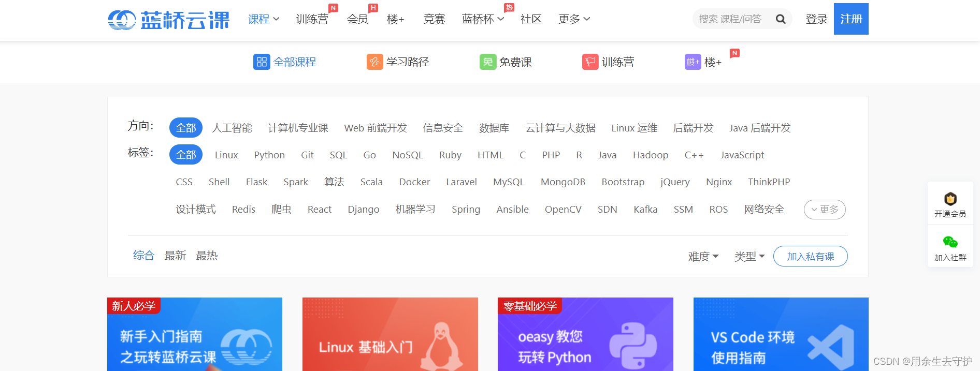Open the 课程 dropdown menu
The height and width of the screenshot is (371, 980).
(x=264, y=19)
